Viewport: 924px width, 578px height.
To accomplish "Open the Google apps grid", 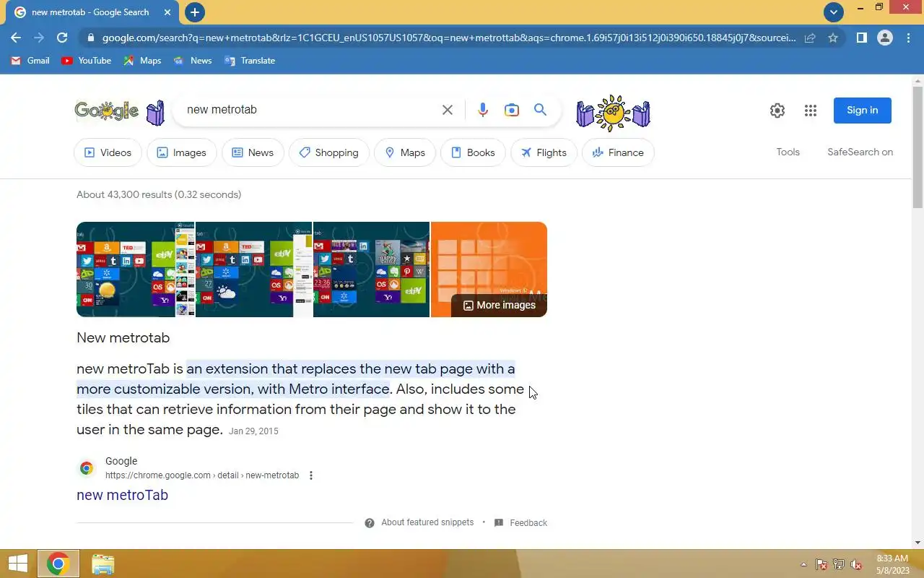I will tap(811, 111).
